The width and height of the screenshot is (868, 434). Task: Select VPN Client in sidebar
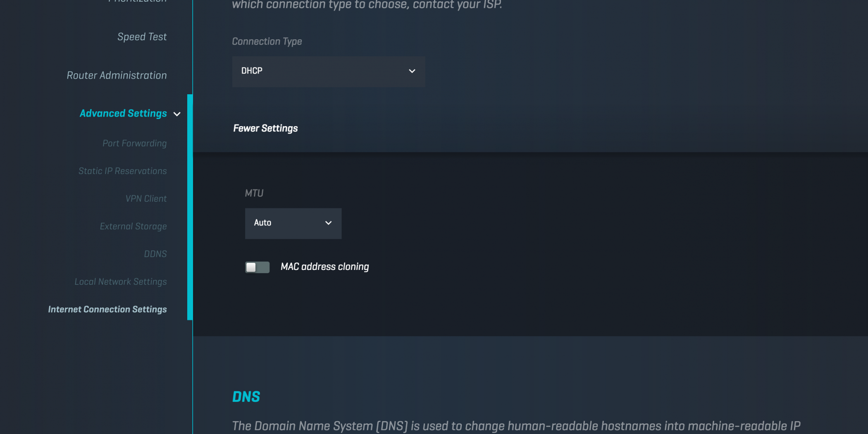point(146,199)
